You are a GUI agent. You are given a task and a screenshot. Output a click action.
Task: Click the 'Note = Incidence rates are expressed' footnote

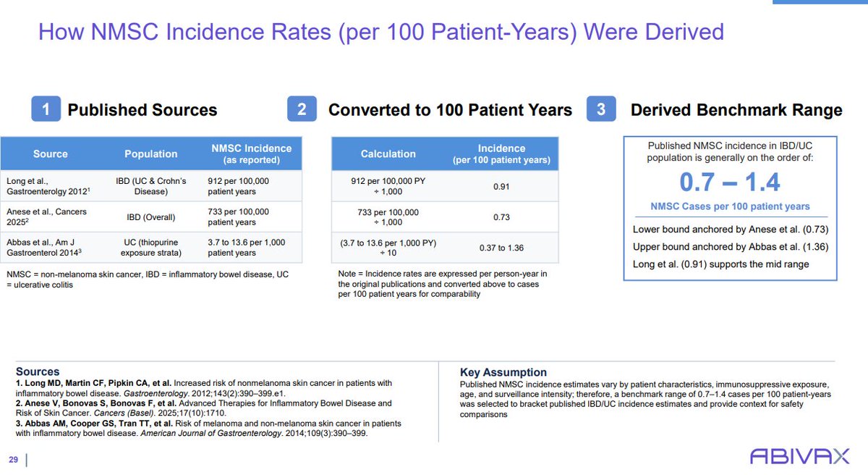[442, 285]
